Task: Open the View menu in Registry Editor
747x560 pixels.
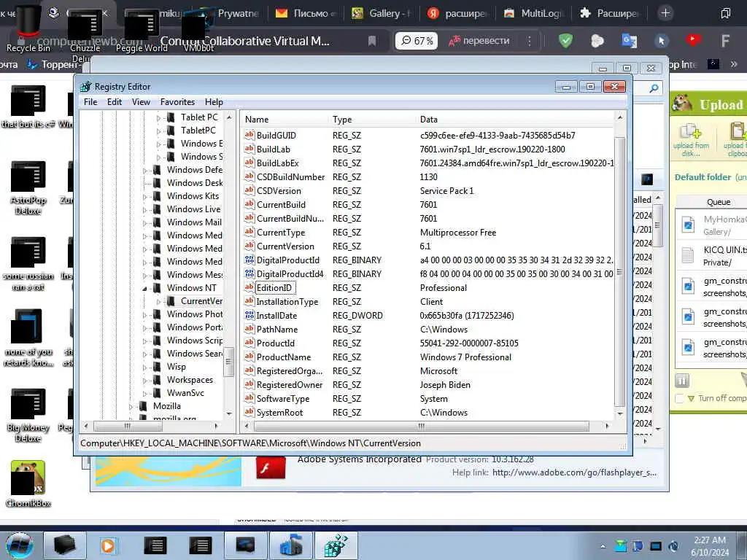Action: 141,102
